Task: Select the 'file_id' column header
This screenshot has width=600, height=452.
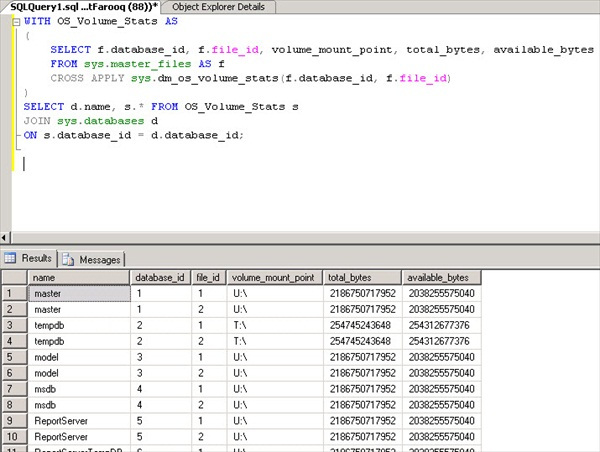Action: coord(208,277)
